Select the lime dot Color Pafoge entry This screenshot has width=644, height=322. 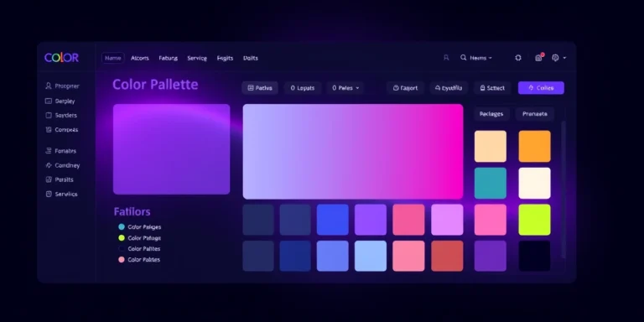[x=140, y=238]
